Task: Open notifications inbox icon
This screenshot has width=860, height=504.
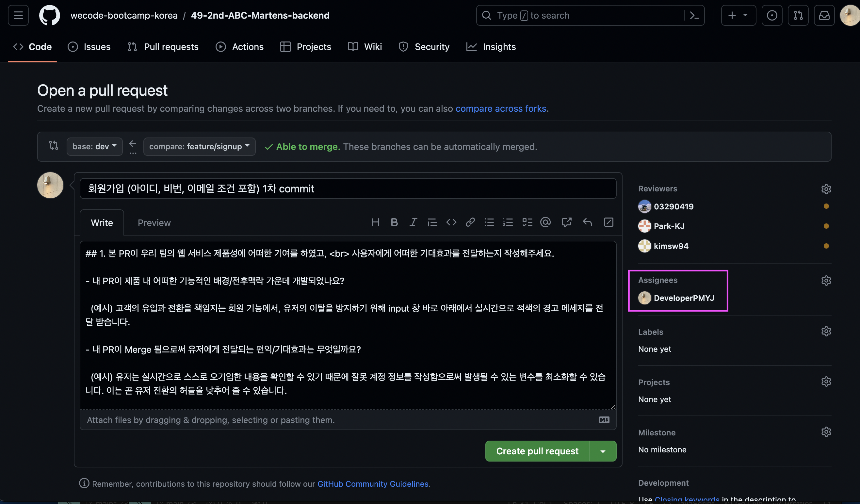Action: pos(824,15)
